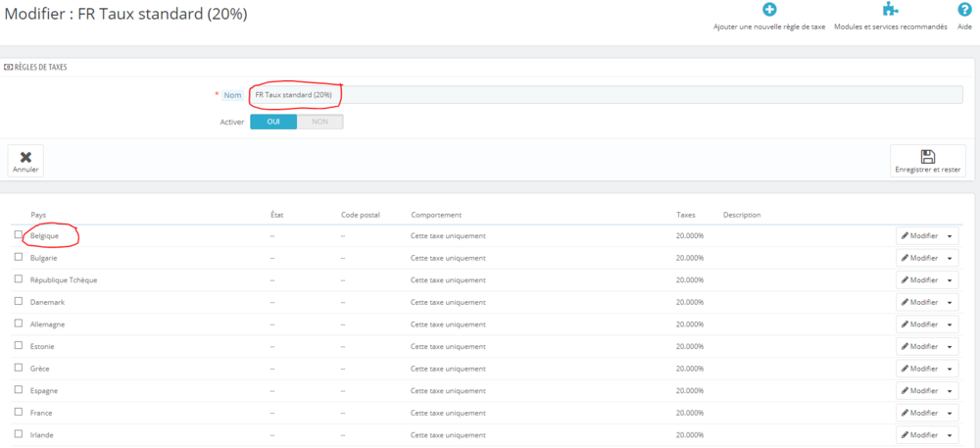Click the plus icon to add a tax rule
Screen dimensions: 980x448
coord(769,10)
